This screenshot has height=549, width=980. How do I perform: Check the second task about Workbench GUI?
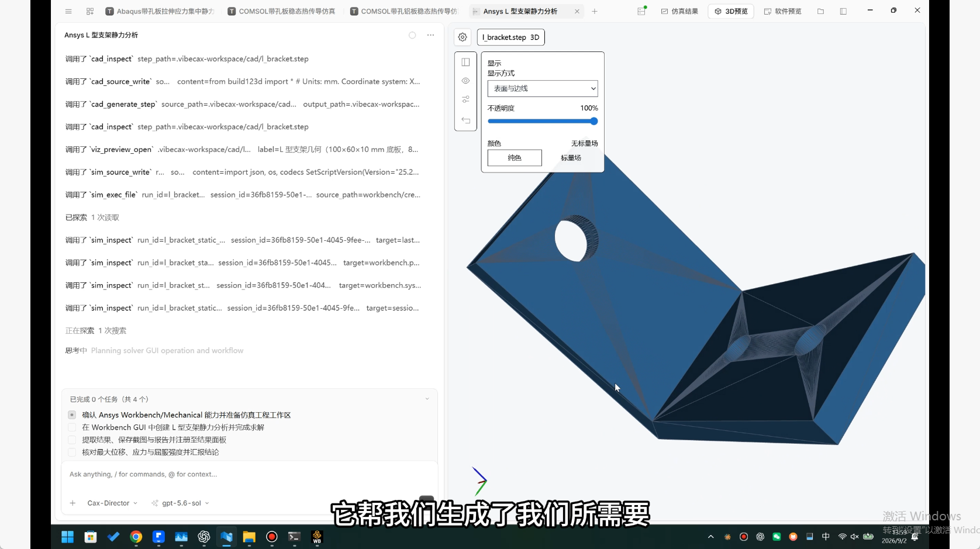(72, 427)
